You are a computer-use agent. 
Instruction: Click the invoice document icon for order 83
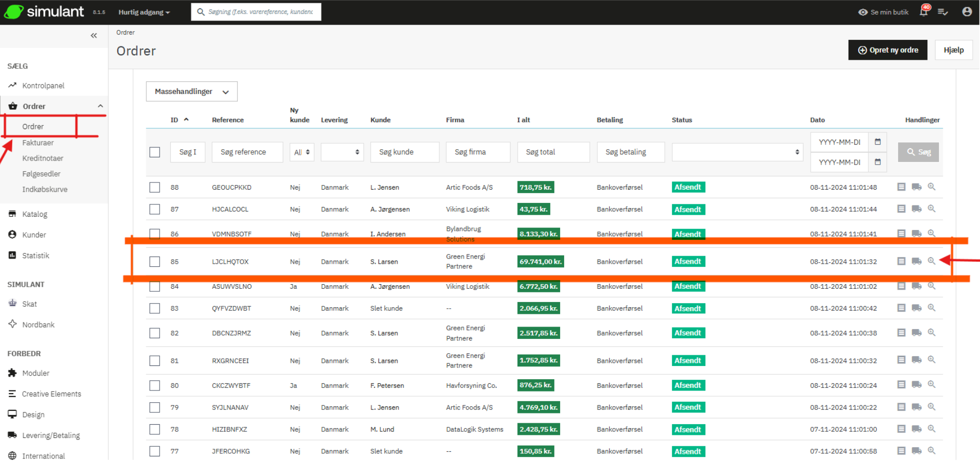pos(901,308)
